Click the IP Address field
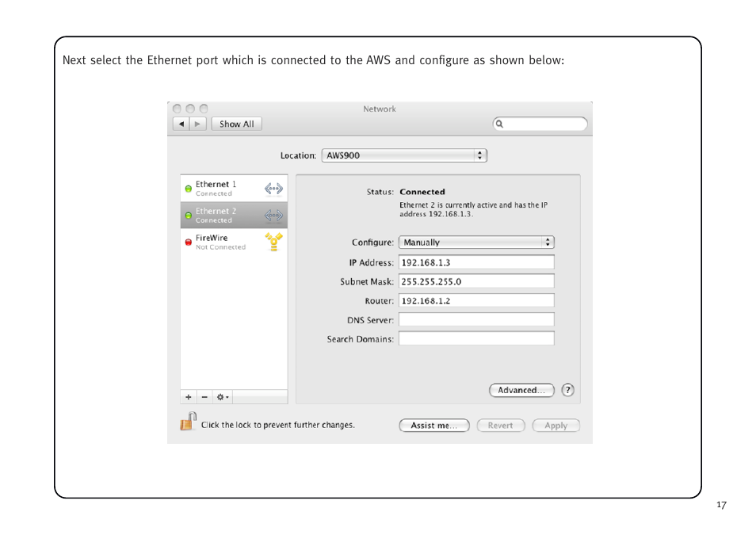 476,262
